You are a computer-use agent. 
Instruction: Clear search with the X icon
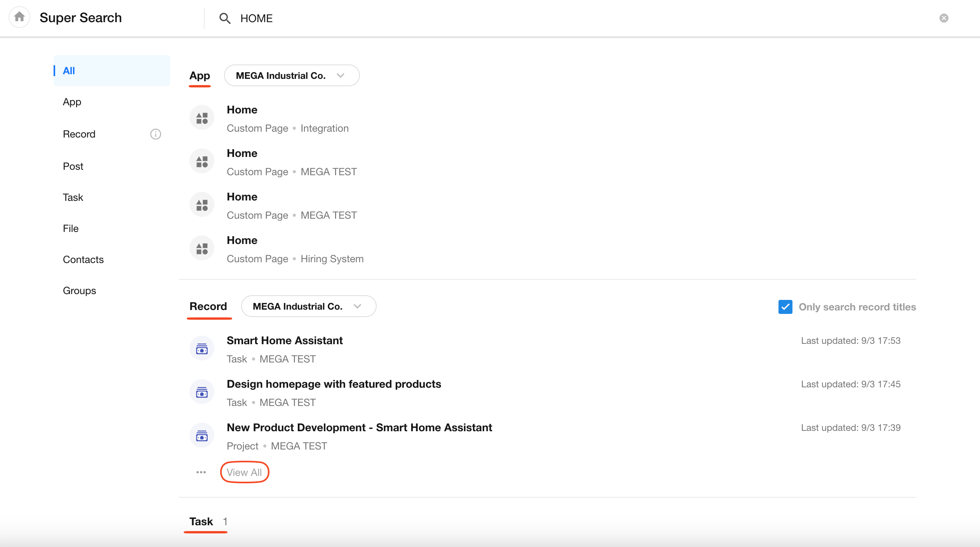(x=944, y=18)
